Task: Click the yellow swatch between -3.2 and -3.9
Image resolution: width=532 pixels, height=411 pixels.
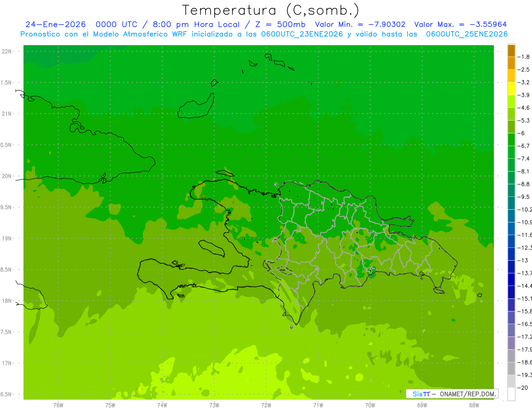Action: pos(511,89)
